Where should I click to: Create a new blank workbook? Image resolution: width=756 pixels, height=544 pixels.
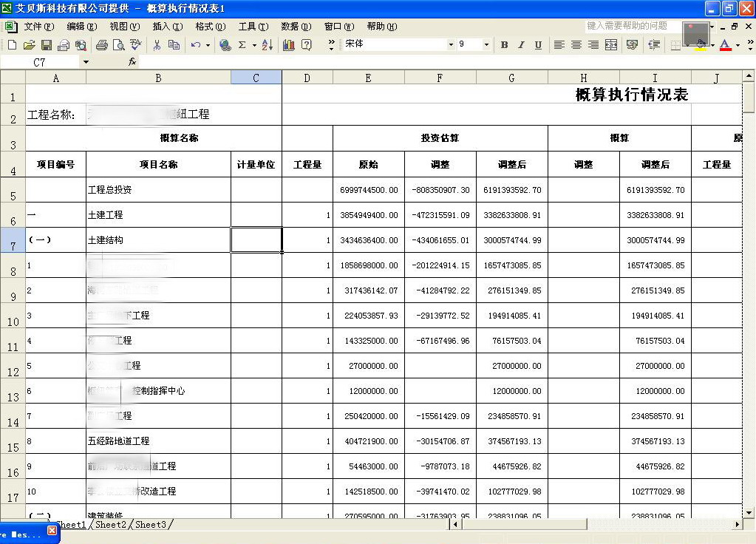pos(12,45)
